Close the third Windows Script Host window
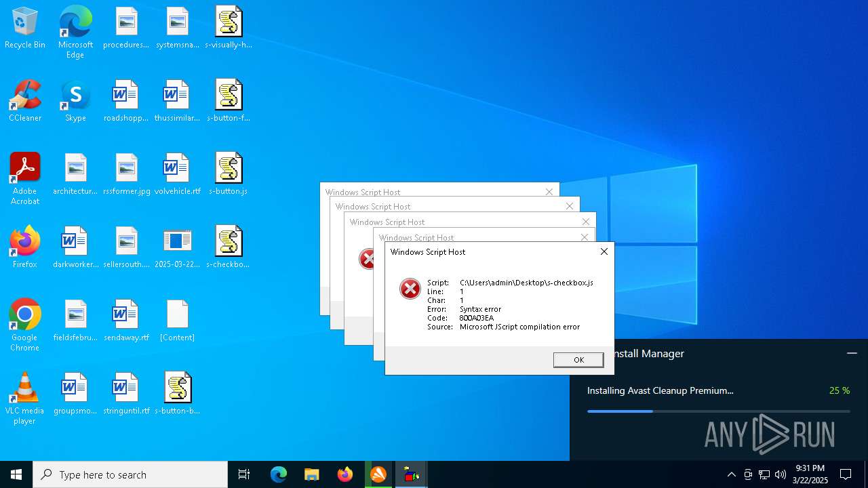The width and height of the screenshot is (868, 488). click(x=586, y=222)
